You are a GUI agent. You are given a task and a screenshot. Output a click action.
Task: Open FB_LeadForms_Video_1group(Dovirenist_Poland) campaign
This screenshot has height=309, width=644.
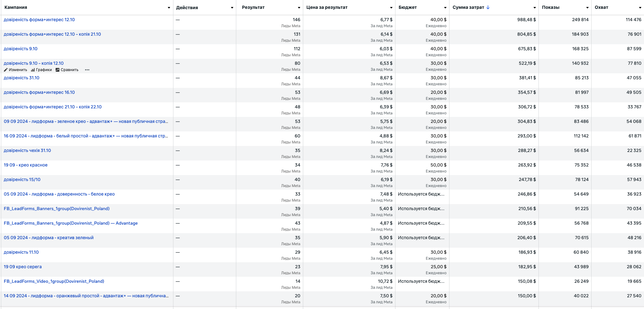click(x=54, y=281)
